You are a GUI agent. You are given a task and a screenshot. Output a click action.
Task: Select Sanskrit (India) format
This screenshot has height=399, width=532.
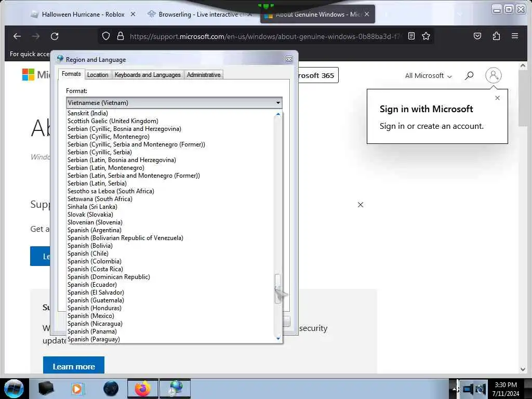171,113
